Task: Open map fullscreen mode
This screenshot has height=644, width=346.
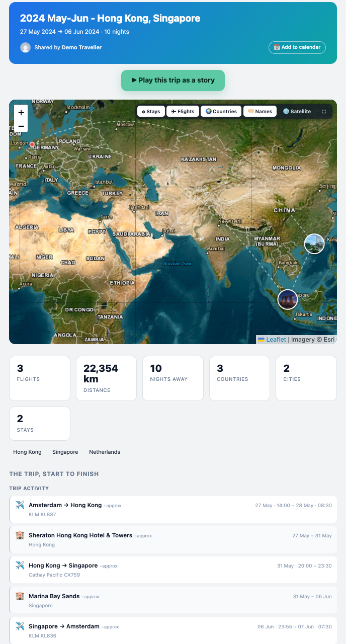Action: tap(324, 111)
